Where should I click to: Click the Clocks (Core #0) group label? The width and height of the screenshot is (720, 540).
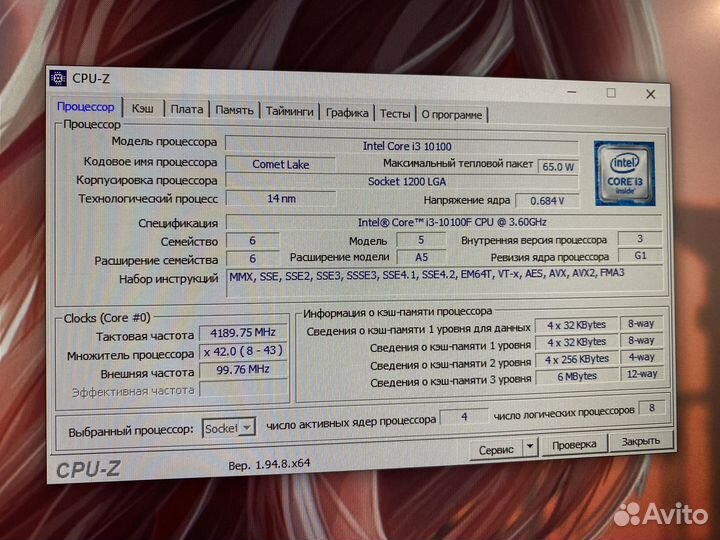(107, 318)
